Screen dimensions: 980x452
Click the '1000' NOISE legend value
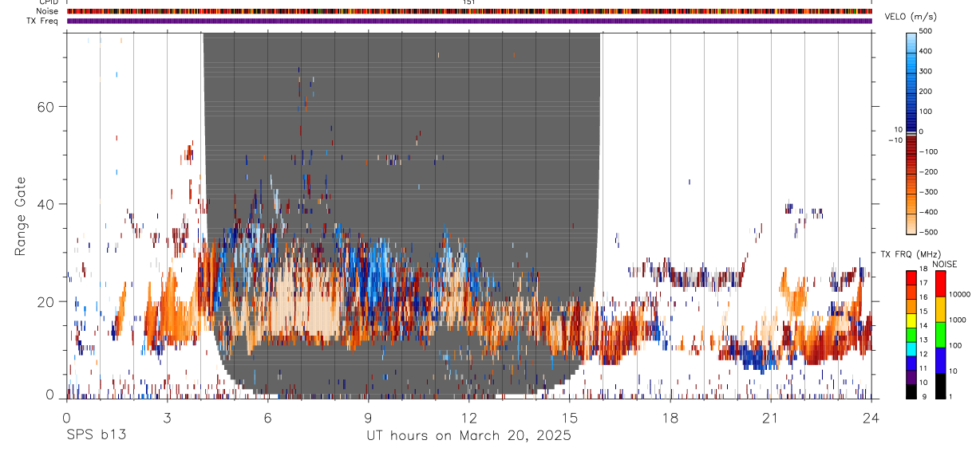pyautogui.click(x=958, y=320)
